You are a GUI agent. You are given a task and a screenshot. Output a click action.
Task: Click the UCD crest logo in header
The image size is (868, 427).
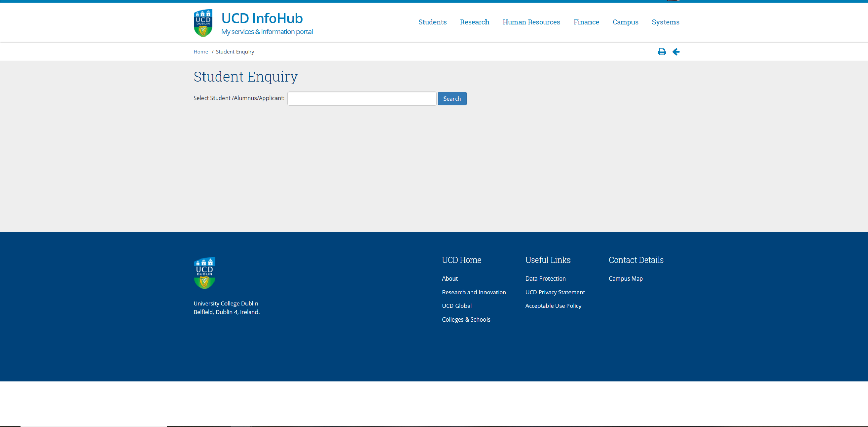(203, 23)
